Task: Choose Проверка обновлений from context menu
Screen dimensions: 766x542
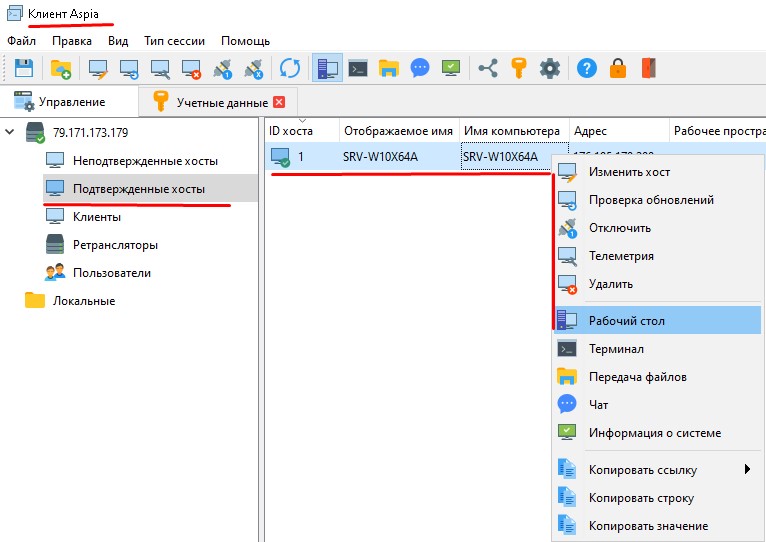Action: [658, 200]
